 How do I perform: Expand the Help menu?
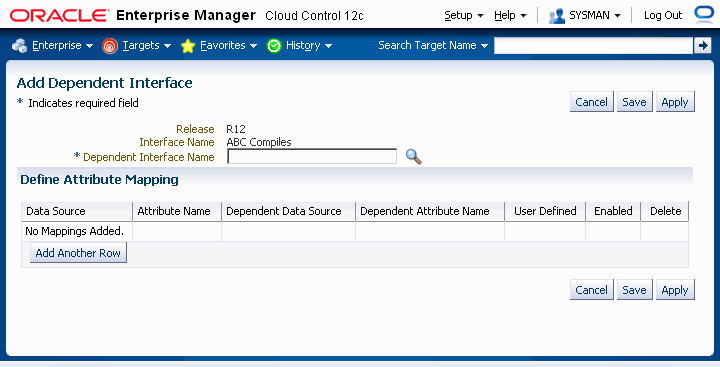tap(510, 15)
